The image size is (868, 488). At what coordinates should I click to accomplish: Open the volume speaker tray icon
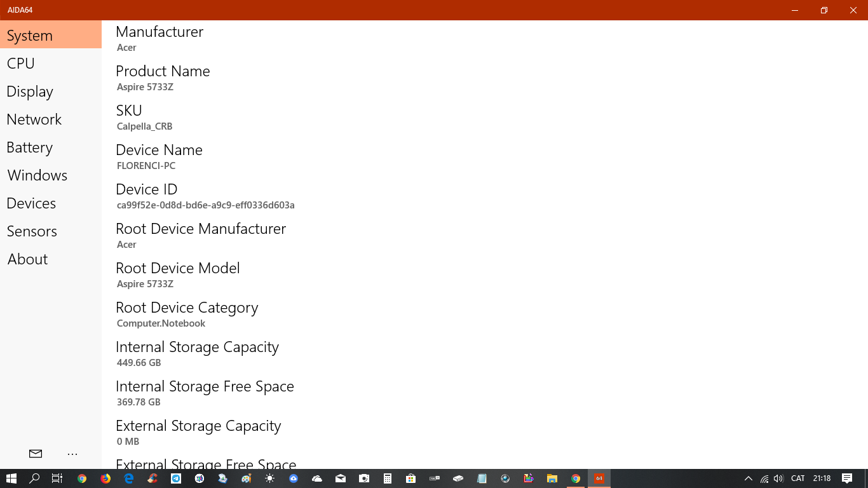779,478
